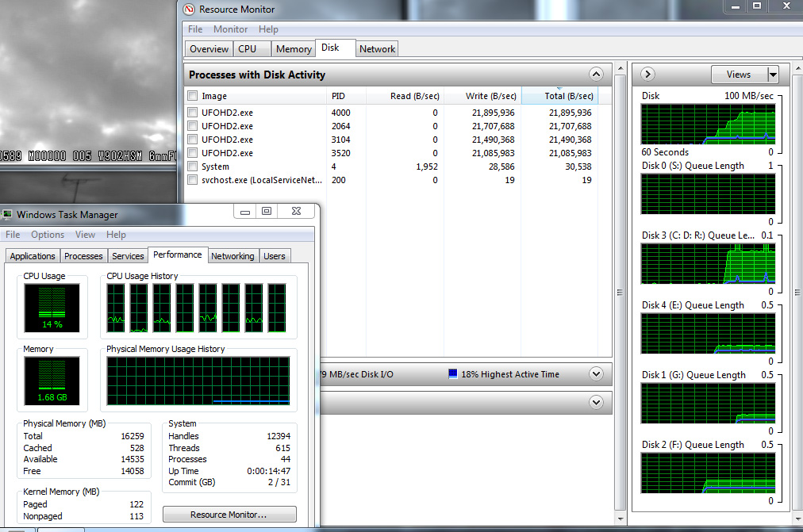Expand the Disk Activity section chevron
The height and width of the screenshot is (532, 803).
coord(596,374)
